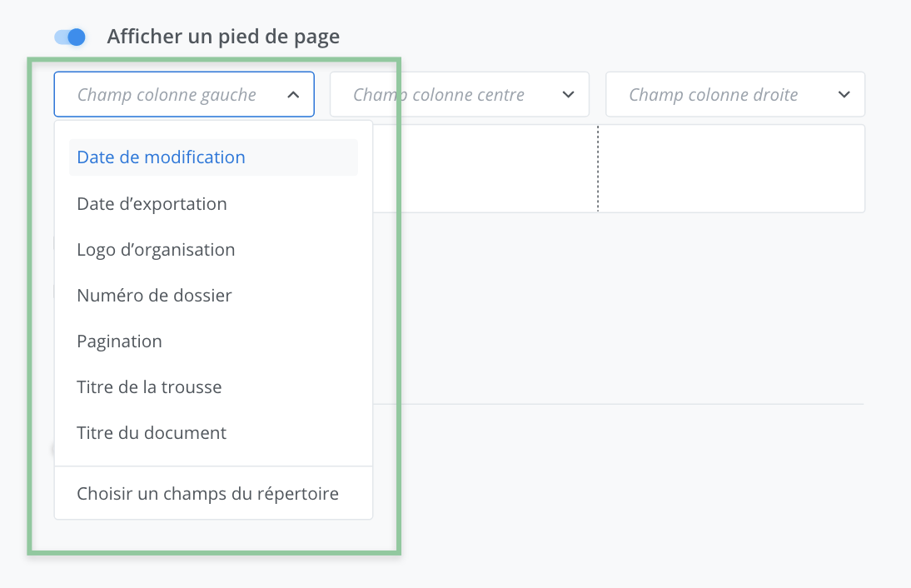The image size is (911, 588).
Task: Click the 'Afficher un pied de page' label
Action: point(223,37)
